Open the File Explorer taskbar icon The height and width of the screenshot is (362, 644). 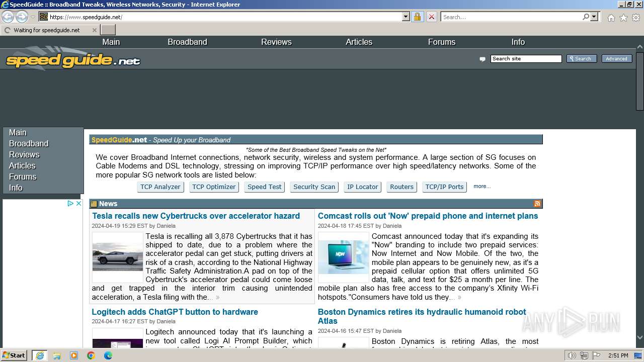pos(57,355)
